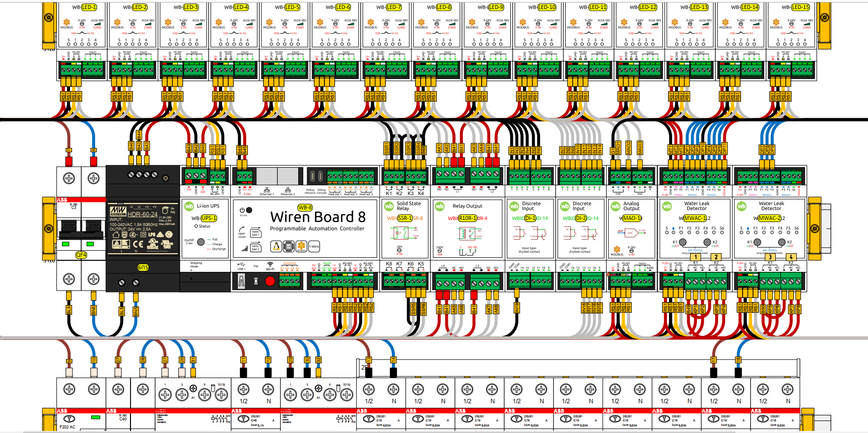Click the green wb logo of Li-ion UPS
The height and width of the screenshot is (433, 868).
(x=189, y=206)
